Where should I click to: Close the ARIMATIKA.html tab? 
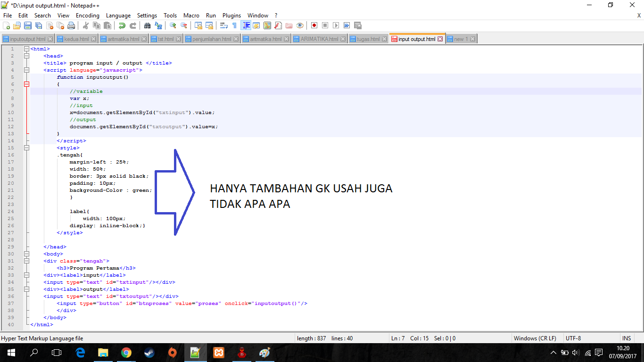(x=344, y=39)
